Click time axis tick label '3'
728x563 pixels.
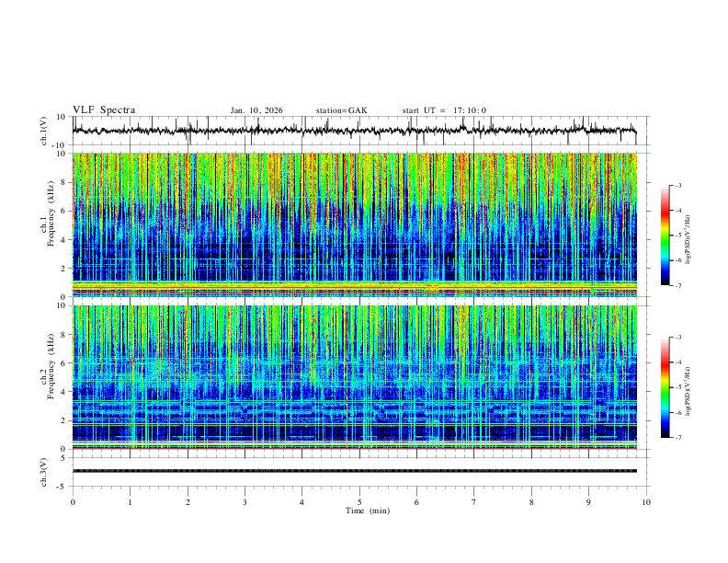(x=245, y=502)
